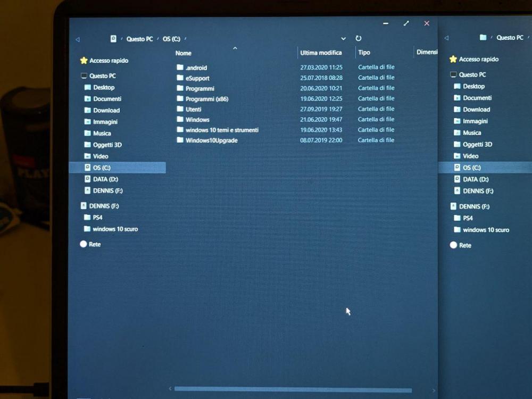532x399 pixels.
Task: Sort by Tipo column header
Action: pyautogui.click(x=364, y=53)
